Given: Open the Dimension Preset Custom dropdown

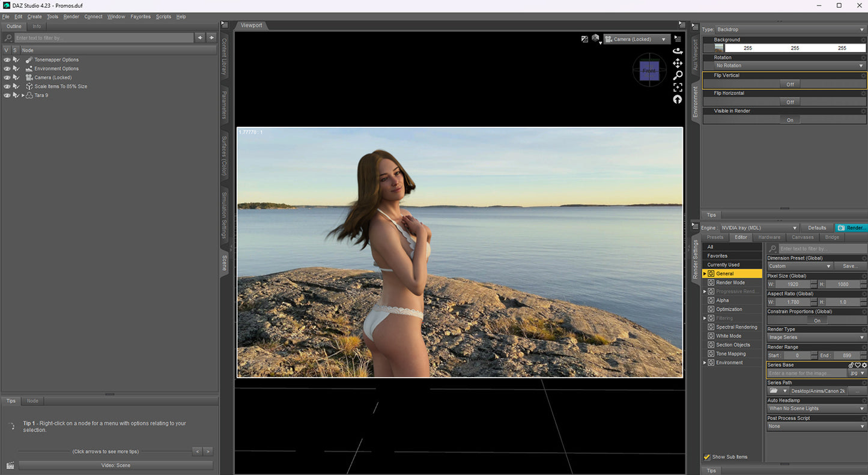Looking at the screenshot, I should point(800,266).
